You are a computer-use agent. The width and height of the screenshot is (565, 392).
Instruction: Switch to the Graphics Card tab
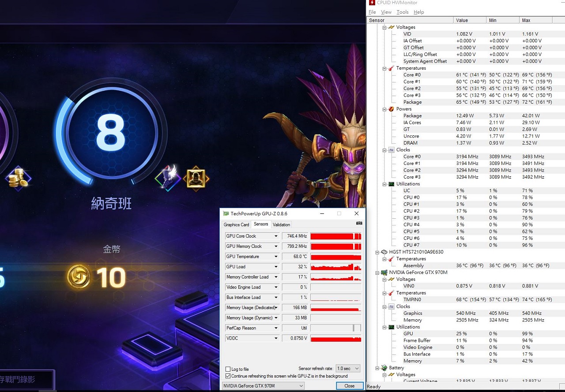point(236,225)
